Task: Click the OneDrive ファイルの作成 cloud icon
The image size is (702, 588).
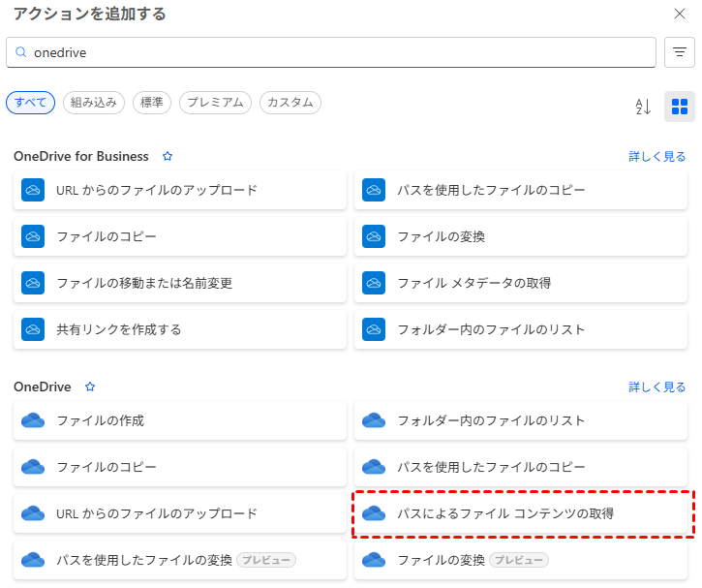Action: 33,420
